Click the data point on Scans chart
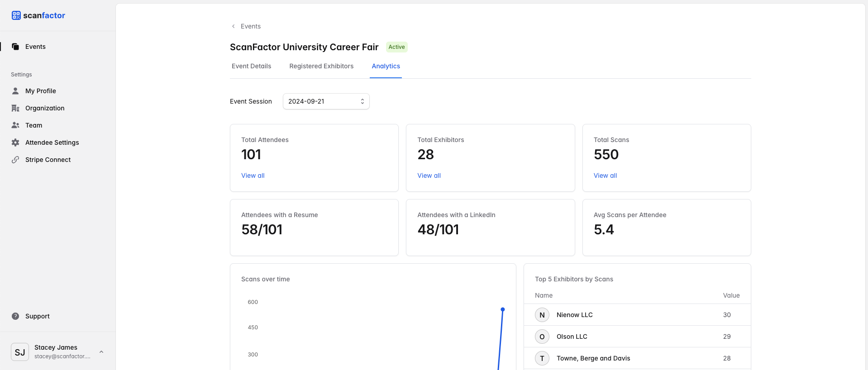The height and width of the screenshot is (370, 868). pos(502,309)
